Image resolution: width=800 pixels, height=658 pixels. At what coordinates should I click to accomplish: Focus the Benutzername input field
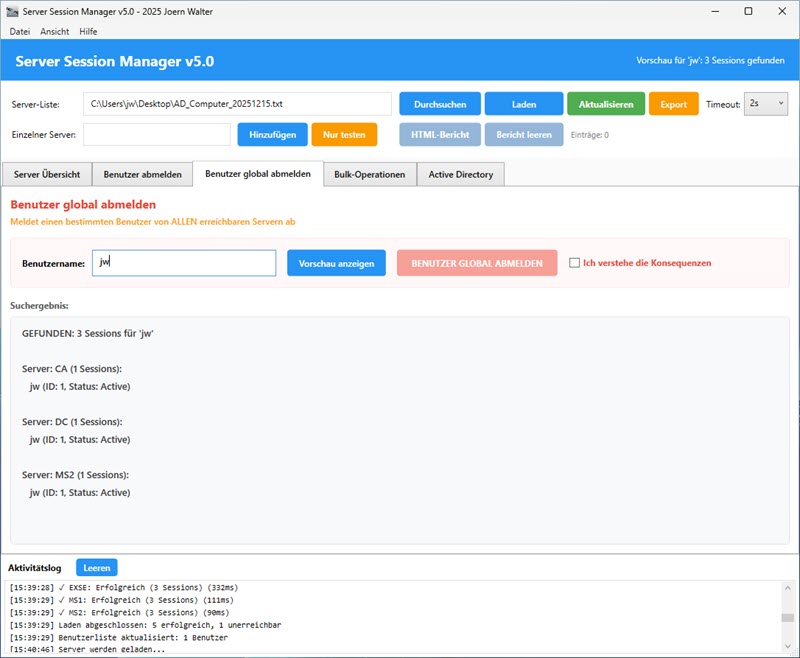tap(183, 263)
